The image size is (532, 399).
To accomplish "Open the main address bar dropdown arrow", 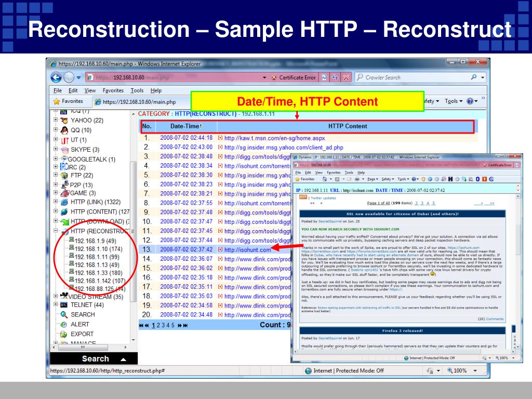I will (x=264, y=78).
